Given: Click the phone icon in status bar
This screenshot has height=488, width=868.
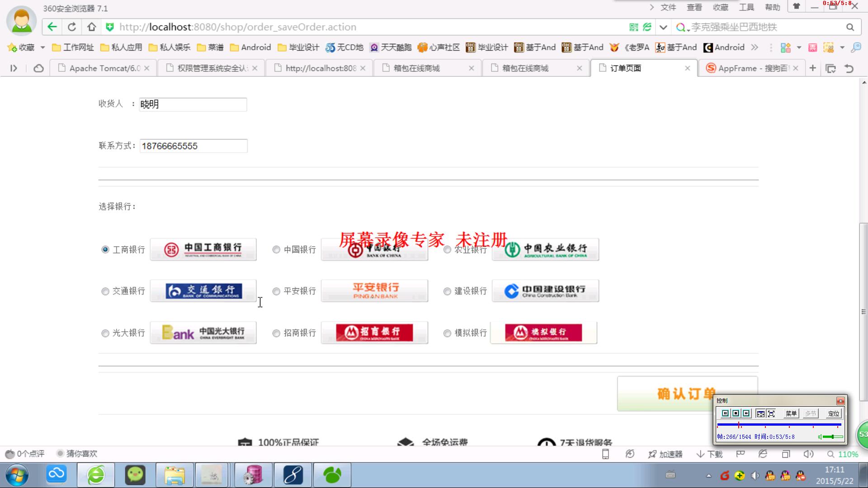Looking at the screenshot, I should click(x=606, y=454).
